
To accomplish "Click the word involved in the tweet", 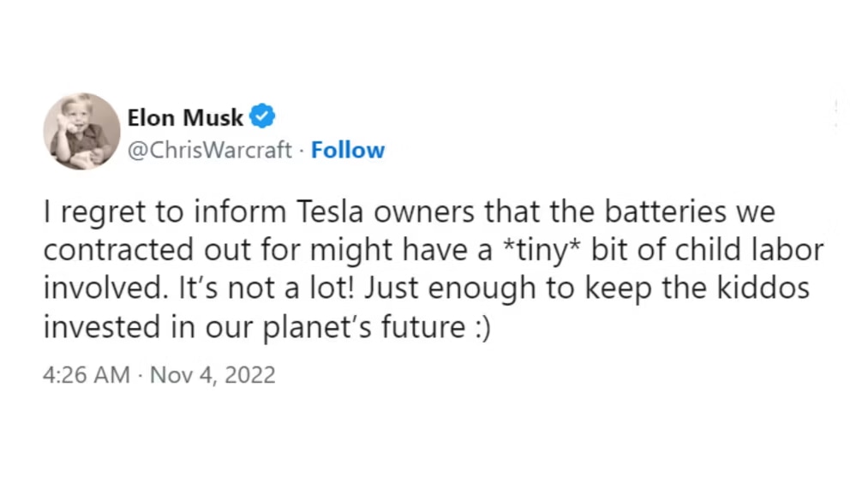I will tap(105, 288).
